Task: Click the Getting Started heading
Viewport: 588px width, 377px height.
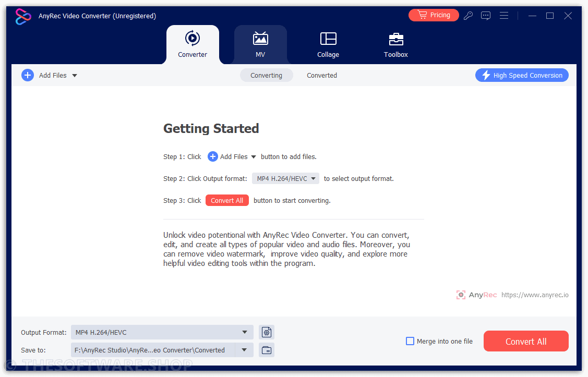Action: (x=211, y=129)
